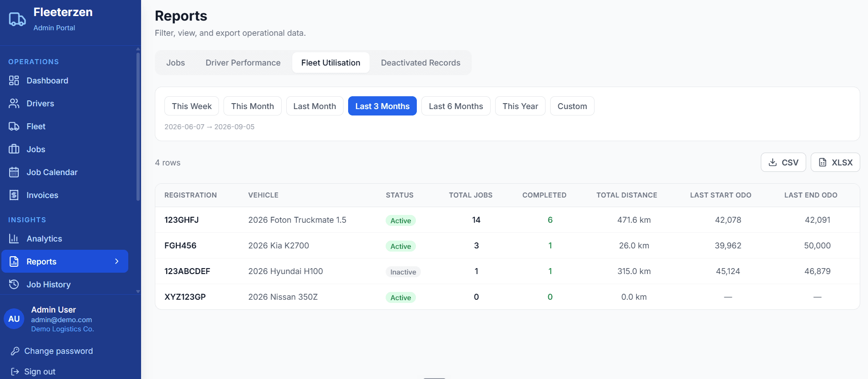Image resolution: width=868 pixels, height=379 pixels.
Task: Choose the Custom date range filter
Action: pos(572,106)
